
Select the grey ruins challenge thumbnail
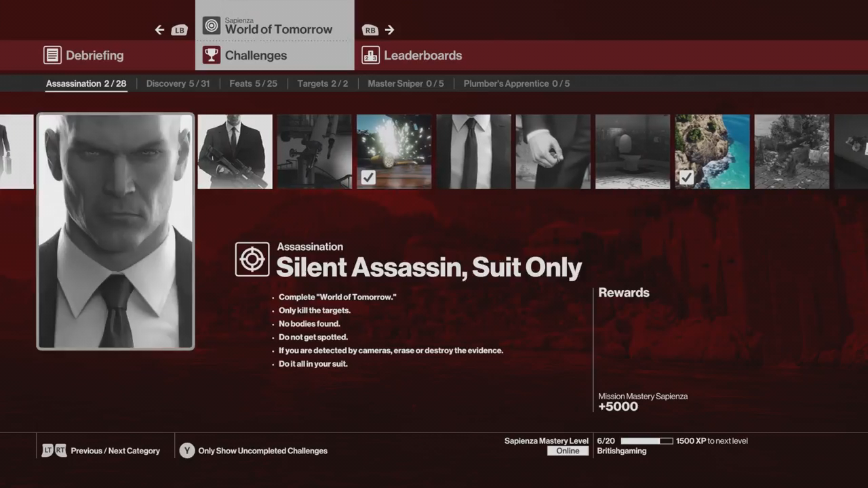pos(792,151)
